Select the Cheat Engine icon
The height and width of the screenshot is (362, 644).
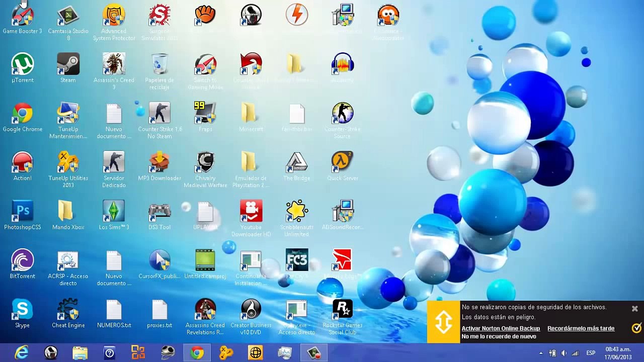tap(68, 313)
